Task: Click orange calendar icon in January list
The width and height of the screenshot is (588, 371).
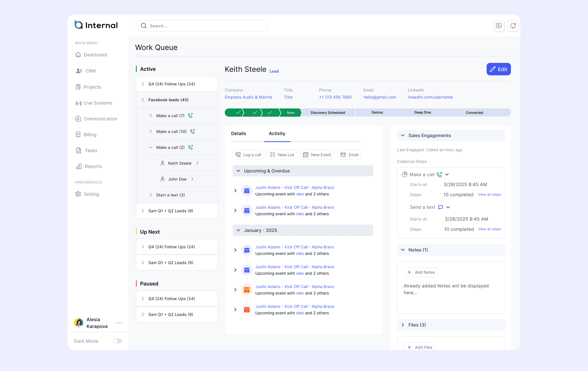Action: point(247,290)
